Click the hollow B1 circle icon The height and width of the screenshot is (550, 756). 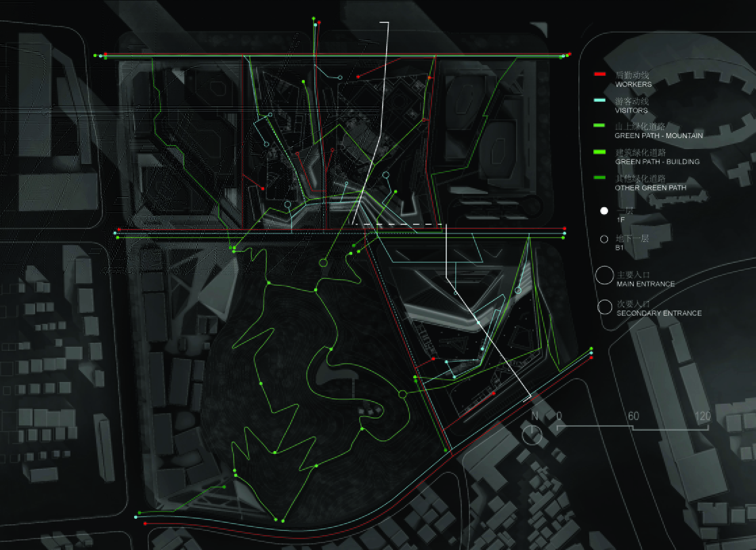[604, 239]
